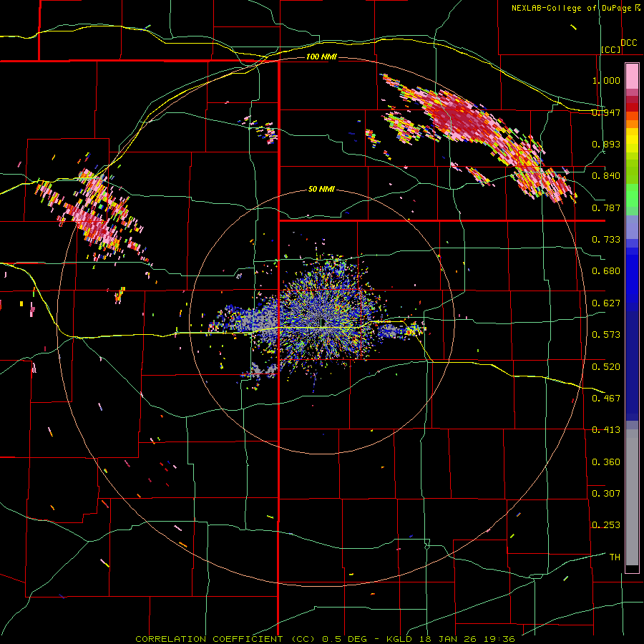The image size is (644, 644).
Task: Select the 0.573 legend value
Action: point(606,335)
